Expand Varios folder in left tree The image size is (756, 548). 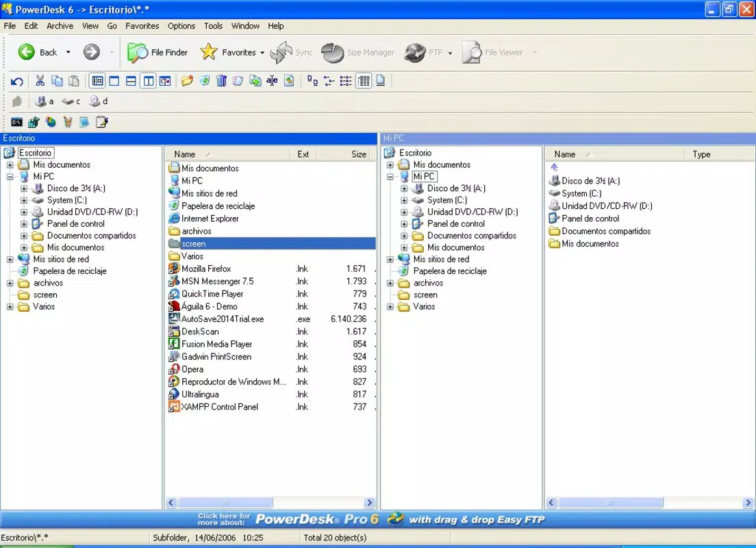point(10,306)
